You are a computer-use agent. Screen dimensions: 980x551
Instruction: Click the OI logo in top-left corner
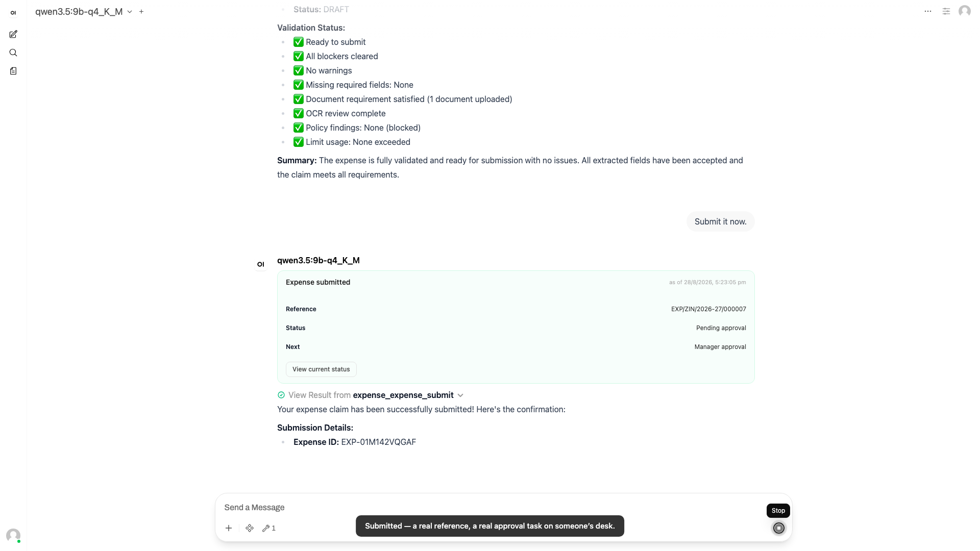click(13, 13)
